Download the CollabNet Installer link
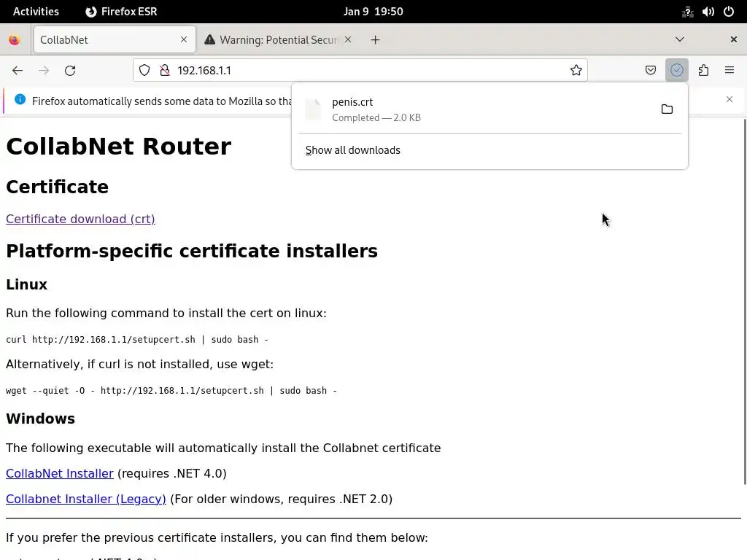The height and width of the screenshot is (560, 747). 60,473
